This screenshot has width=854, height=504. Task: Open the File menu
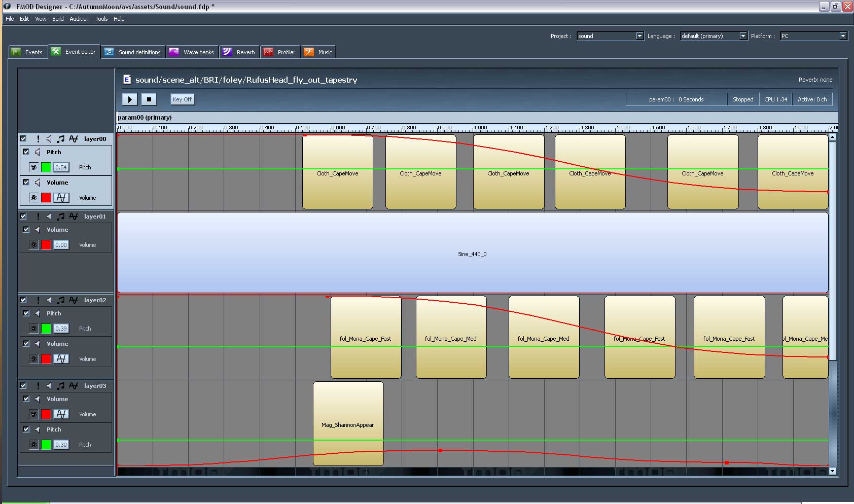(x=10, y=19)
